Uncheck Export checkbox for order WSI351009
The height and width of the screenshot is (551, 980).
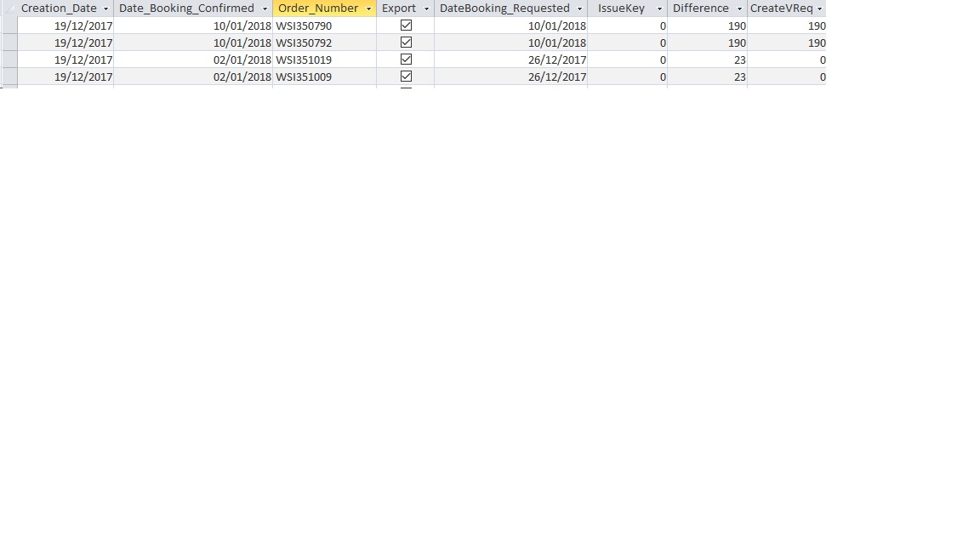pos(406,76)
